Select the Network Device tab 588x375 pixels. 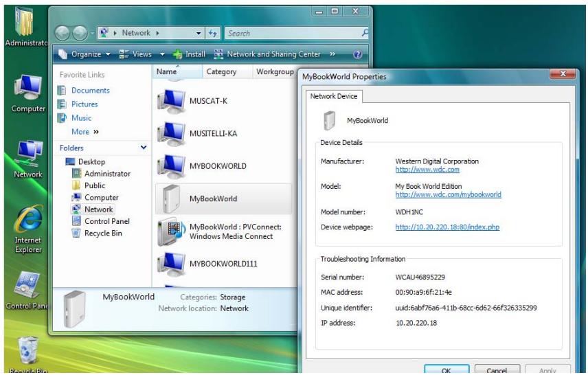coord(334,96)
